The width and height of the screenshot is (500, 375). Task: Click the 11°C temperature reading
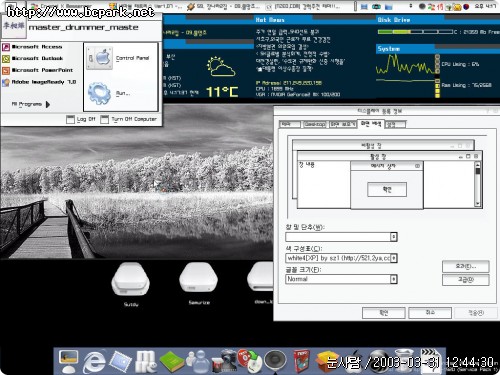tap(222, 91)
